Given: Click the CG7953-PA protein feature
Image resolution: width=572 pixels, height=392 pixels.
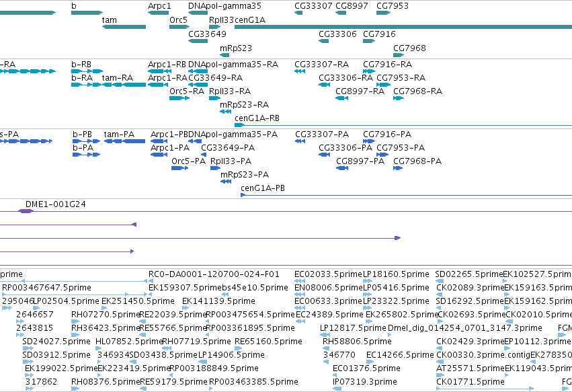Looking at the screenshot, I should (382, 155).
